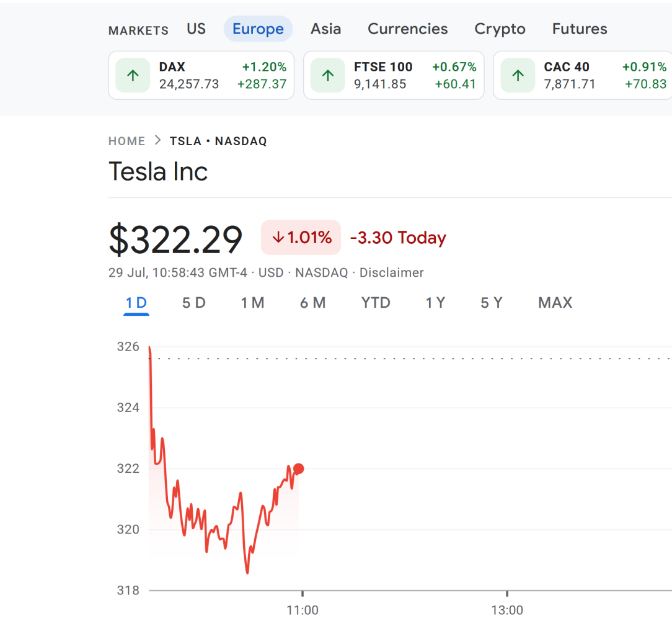Viewport: 672px width, 626px height.
Task: Switch to the Currencies tab
Action: pos(407,29)
